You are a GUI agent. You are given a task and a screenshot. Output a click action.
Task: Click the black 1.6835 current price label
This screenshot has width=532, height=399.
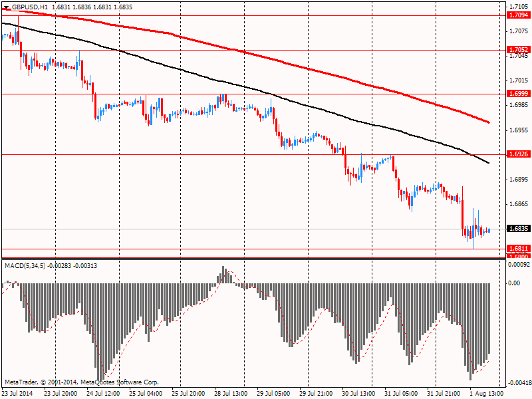click(x=518, y=228)
